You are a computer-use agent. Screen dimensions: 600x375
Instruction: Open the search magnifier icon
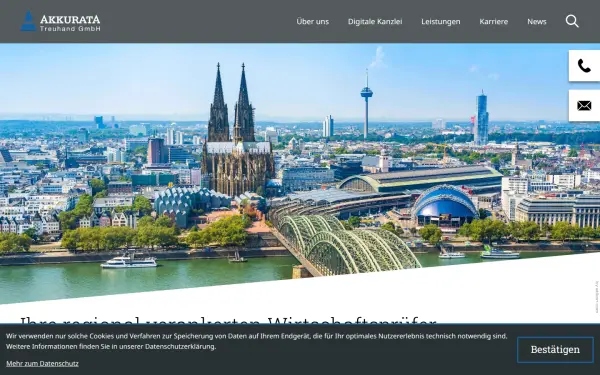(572, 21)
